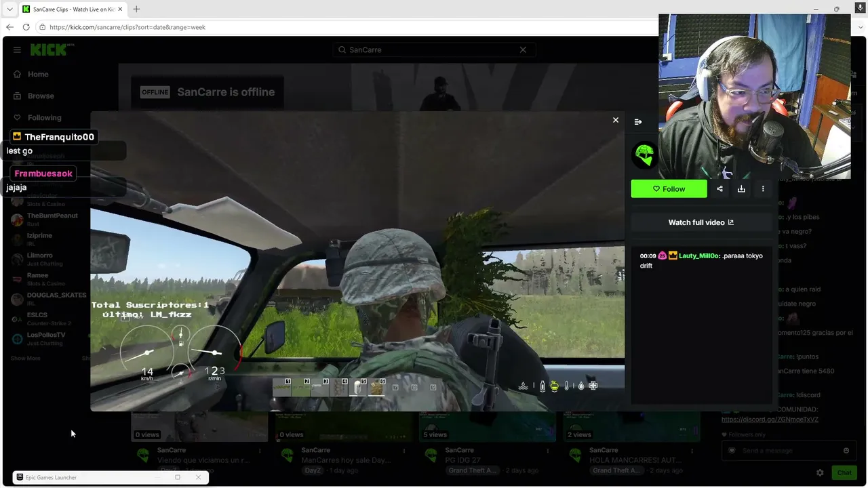The height and width of the screenshot is (488, 868).
Task: Select DayZ tag under 'ManCarres hoy sale' clip
Action: pyautogui.click(x=313, y=470)
